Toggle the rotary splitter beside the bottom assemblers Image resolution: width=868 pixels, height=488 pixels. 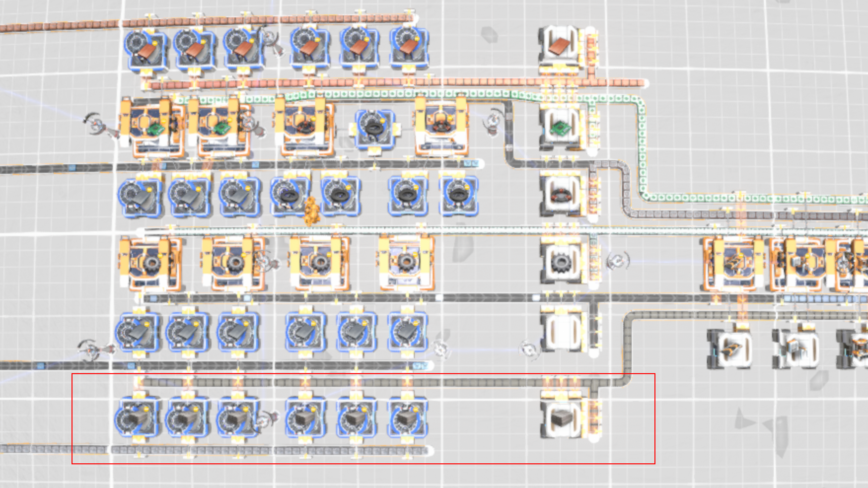pos(264,420)
